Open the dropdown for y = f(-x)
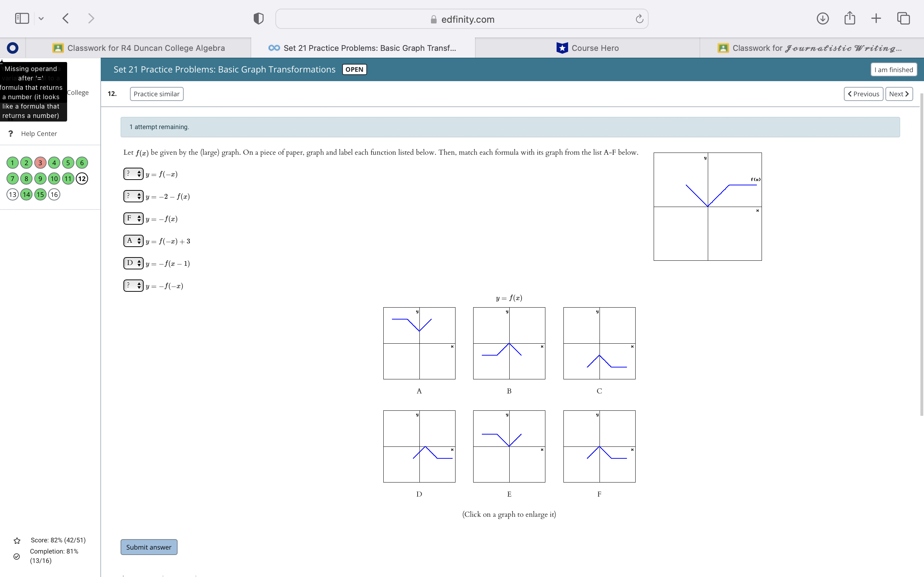Image resolution: width=924 pixels, height=577 pixels. pos(133,174)
